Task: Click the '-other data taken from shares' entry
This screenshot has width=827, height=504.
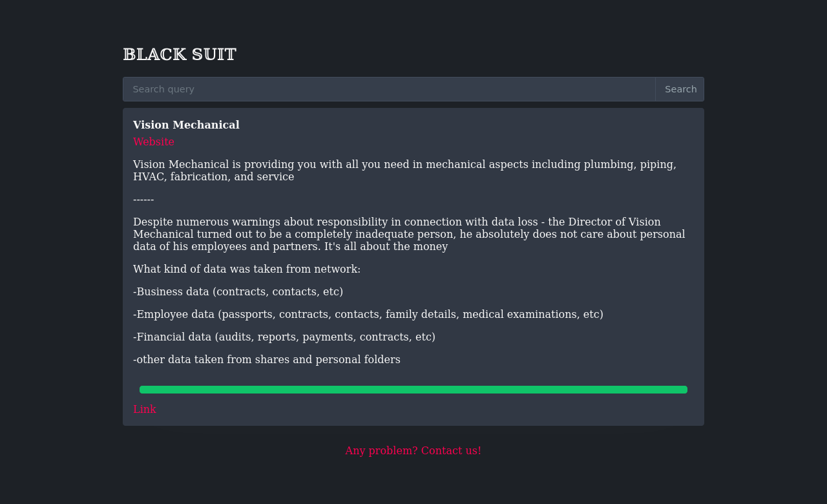Action: tap(267, 360)
